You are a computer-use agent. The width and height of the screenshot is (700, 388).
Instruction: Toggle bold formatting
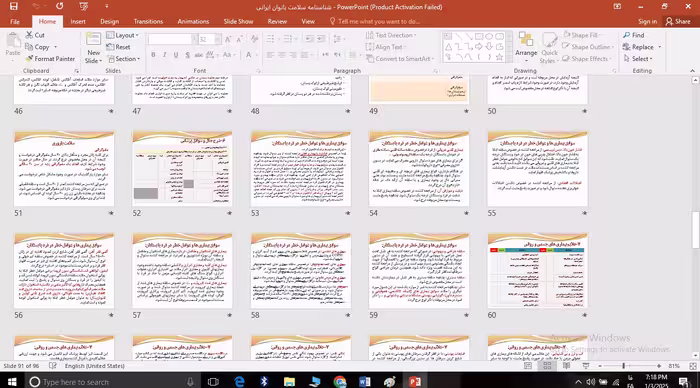[x=153, y=54]
